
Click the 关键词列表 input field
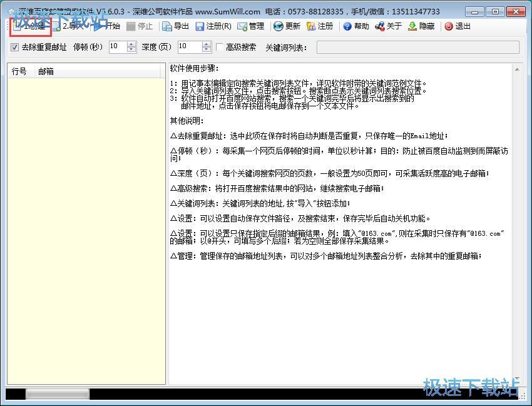417,48
